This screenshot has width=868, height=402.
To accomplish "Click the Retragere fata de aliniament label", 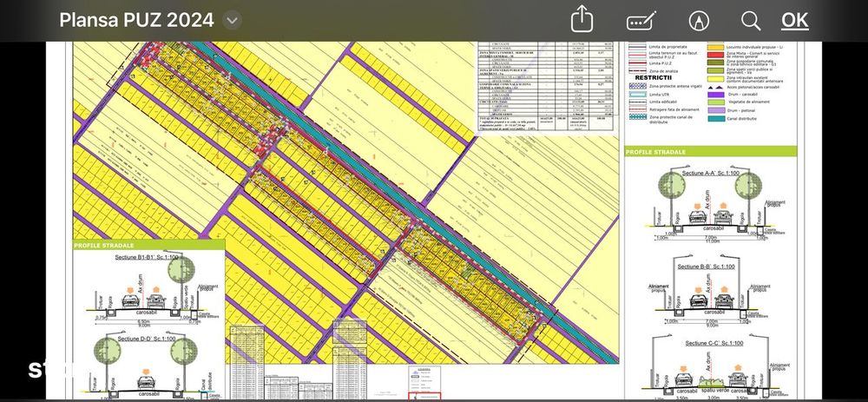I will tap(674, 109).
